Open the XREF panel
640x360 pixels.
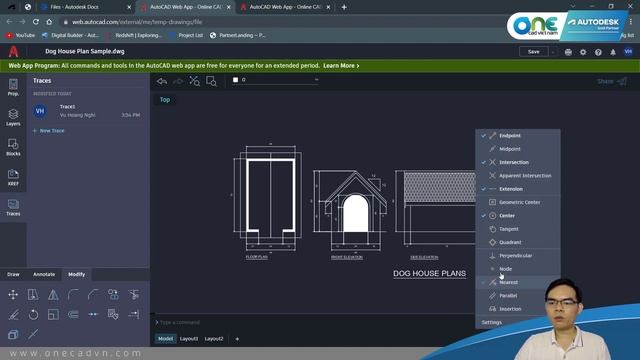[x=13, y=177]
